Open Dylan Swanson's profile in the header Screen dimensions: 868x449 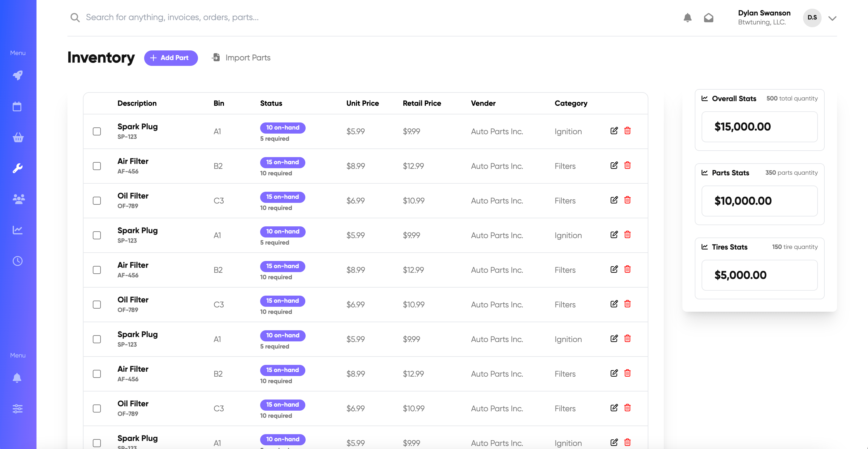764,13
